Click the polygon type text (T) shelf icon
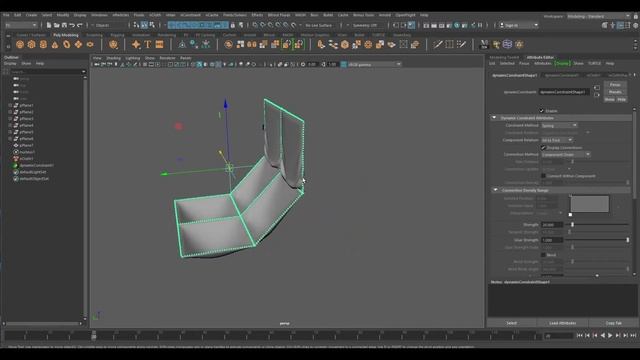 148,44
